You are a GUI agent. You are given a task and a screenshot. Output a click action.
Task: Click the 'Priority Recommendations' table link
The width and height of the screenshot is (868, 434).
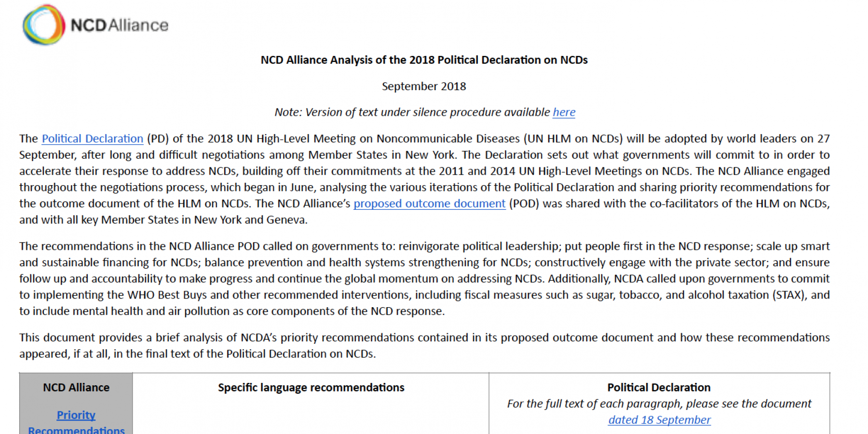76,422
